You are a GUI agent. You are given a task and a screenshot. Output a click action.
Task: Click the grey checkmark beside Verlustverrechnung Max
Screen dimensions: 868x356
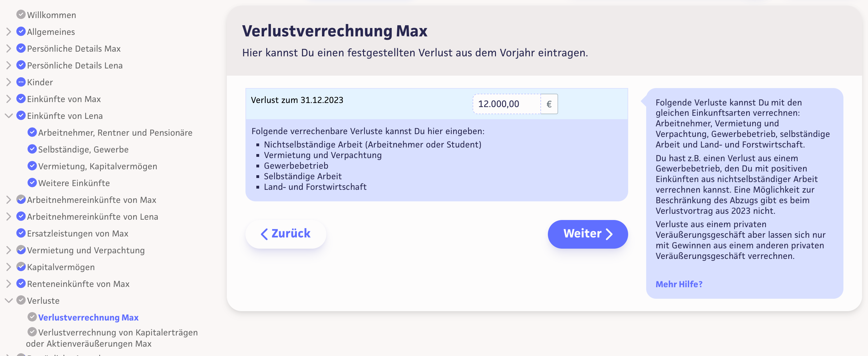click(x=32, y=317)
